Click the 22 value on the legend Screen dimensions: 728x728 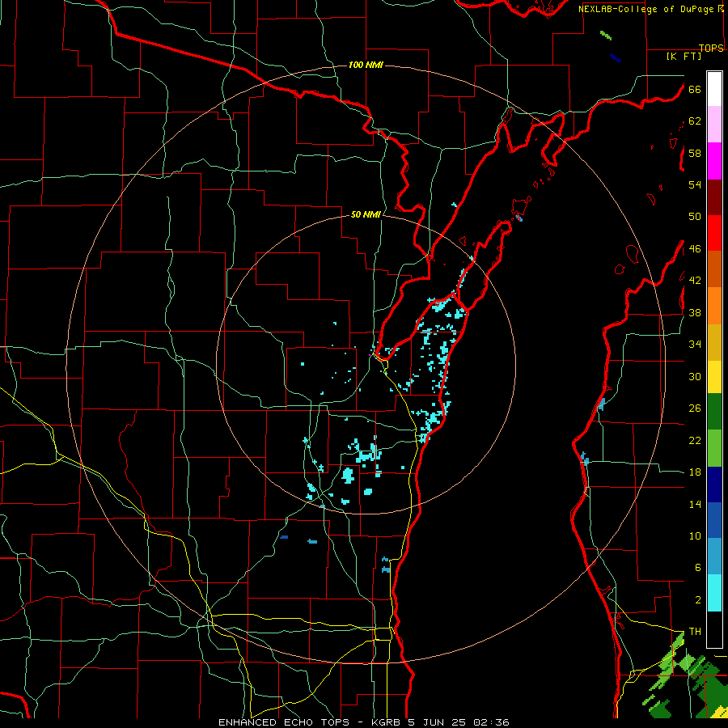tap(695, 440)
